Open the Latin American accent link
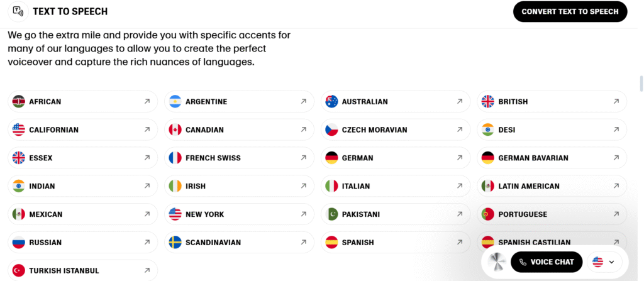Screen dimensions: 644x281 (552, 186)
